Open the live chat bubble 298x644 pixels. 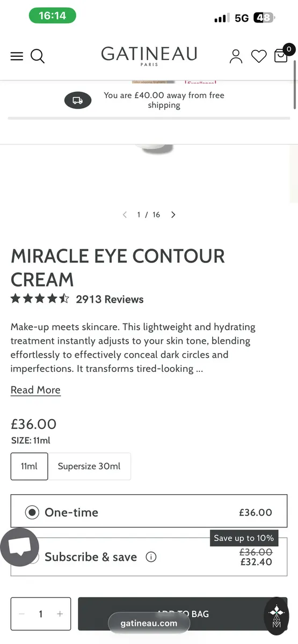coord(19,547)
